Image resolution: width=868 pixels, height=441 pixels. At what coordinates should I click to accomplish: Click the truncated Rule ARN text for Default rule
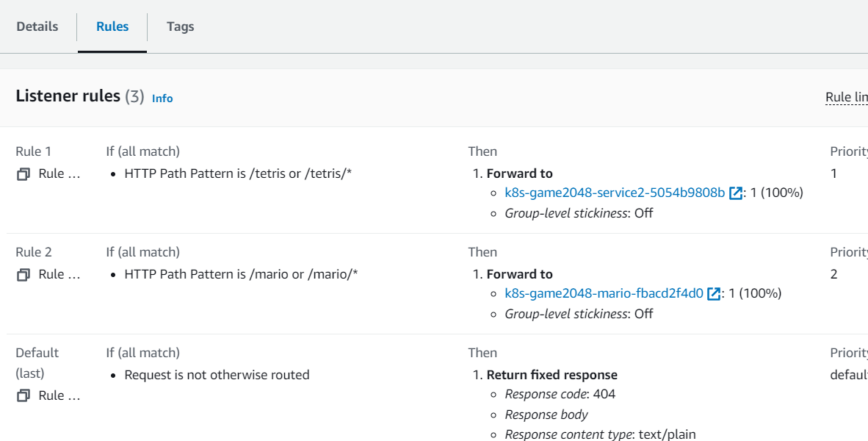pos(59,395)
